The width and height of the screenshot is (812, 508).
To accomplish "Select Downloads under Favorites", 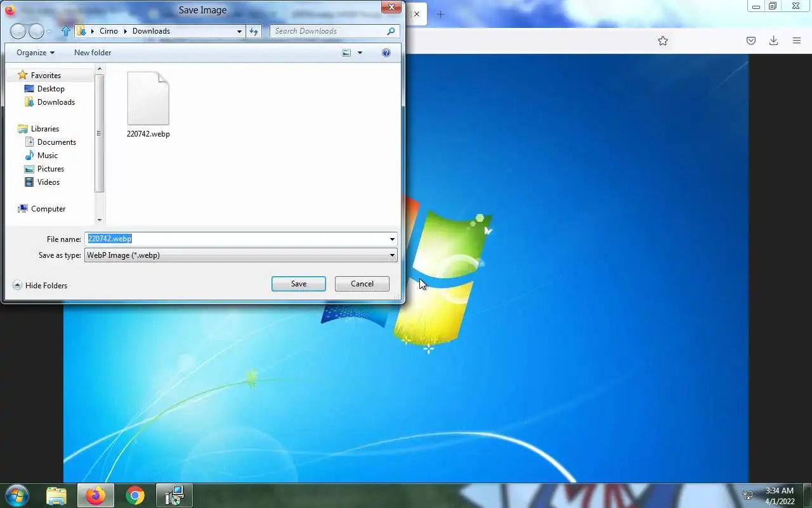I will pos(56,102).
